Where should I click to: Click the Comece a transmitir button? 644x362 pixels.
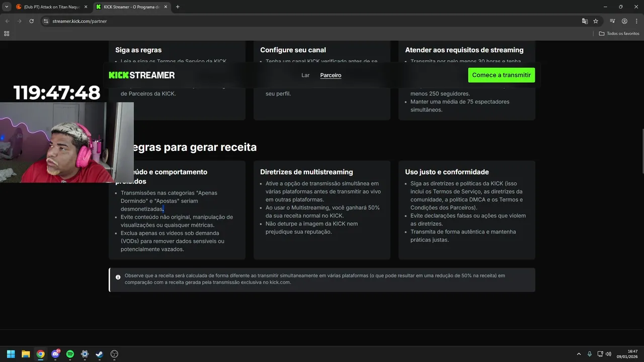coord(502,75)
